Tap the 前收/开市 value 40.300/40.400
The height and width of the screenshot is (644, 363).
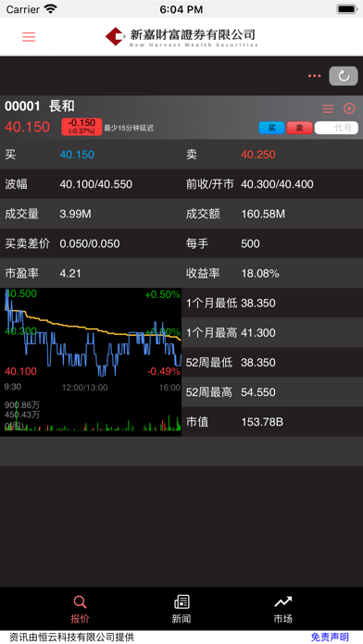tap(277, 184)
